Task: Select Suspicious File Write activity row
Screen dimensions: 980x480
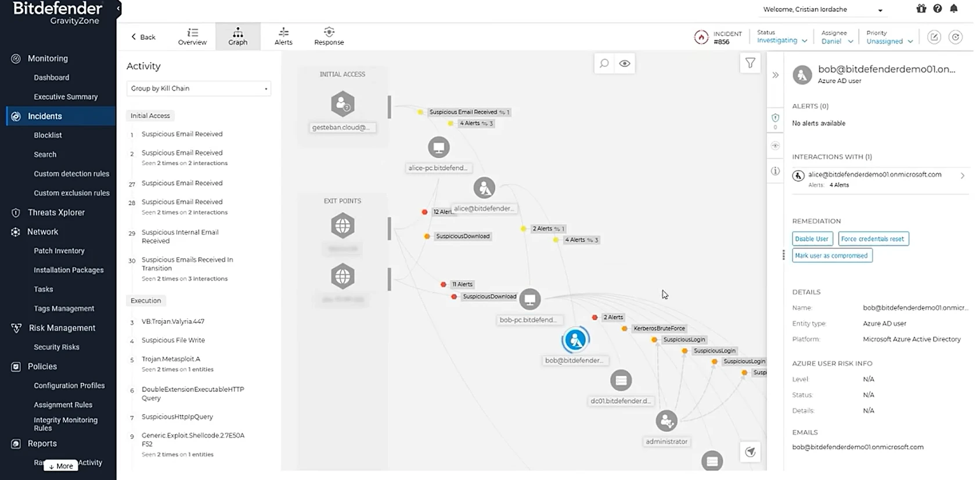Action: pos(173,341)
